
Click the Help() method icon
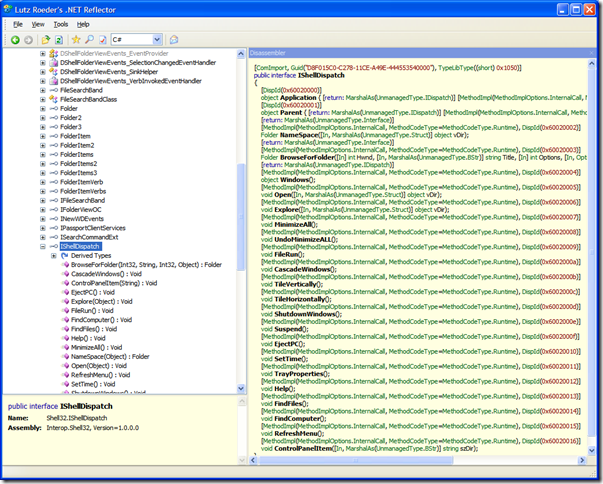coord(66,338)
